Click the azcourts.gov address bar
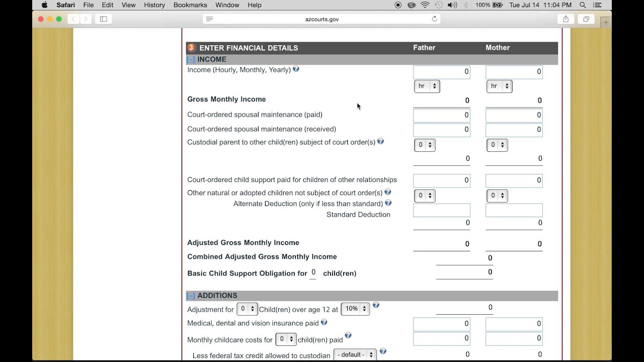Viewport: 644px width, 362px height. [x=322, y=19]
